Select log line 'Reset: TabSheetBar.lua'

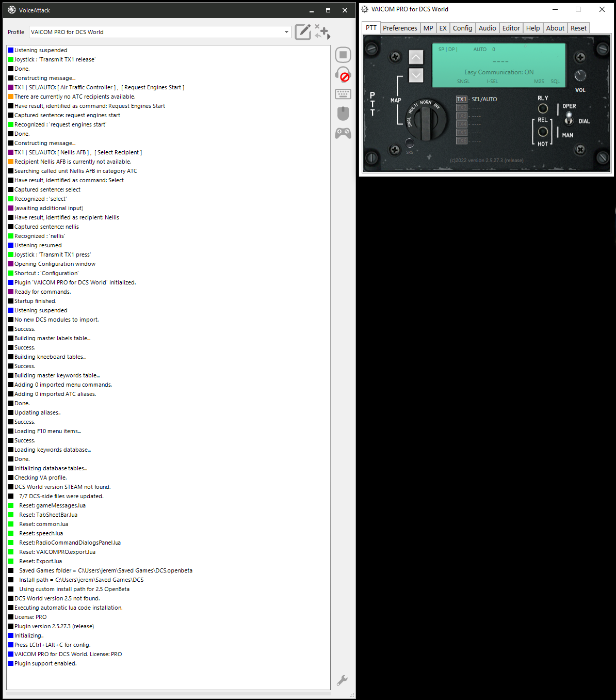pyautogui.click(x=48, y=515)
